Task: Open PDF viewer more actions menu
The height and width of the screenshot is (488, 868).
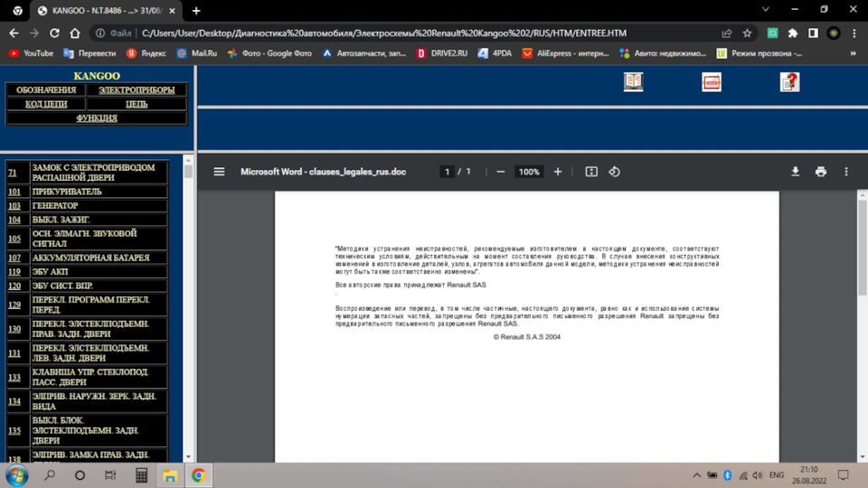Action: (x=846, y=172)
